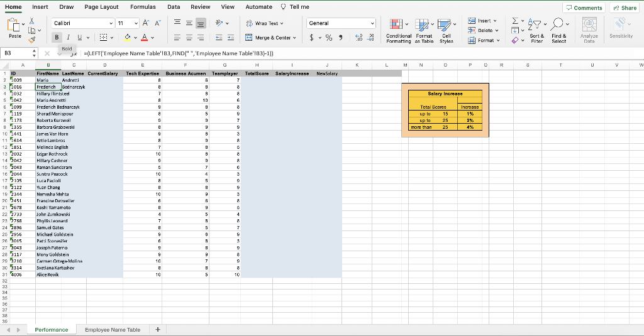Click the Copy icon
Screen dimensions: 644x336
[x=31, y=30]
